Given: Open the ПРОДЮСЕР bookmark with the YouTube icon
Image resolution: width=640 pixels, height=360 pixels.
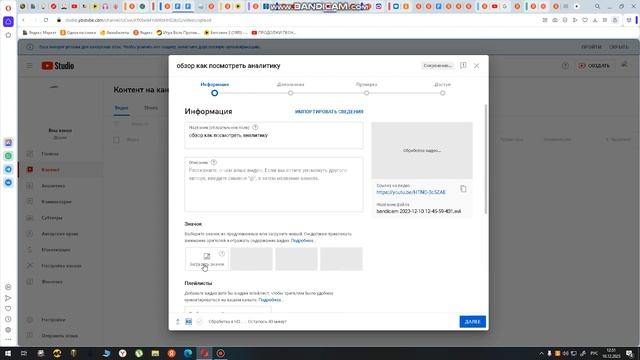Looking at the screenshot, I should point(274,33).
